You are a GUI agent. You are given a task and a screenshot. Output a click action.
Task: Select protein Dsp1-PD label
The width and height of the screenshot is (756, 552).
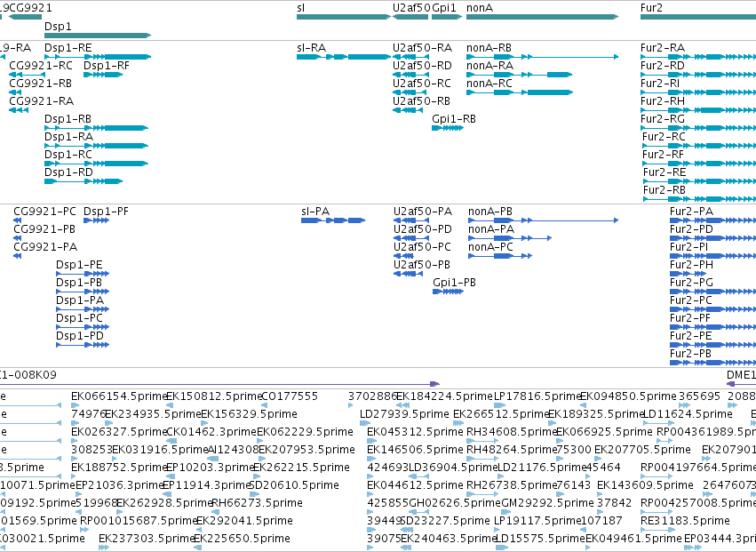click(80, 336)
